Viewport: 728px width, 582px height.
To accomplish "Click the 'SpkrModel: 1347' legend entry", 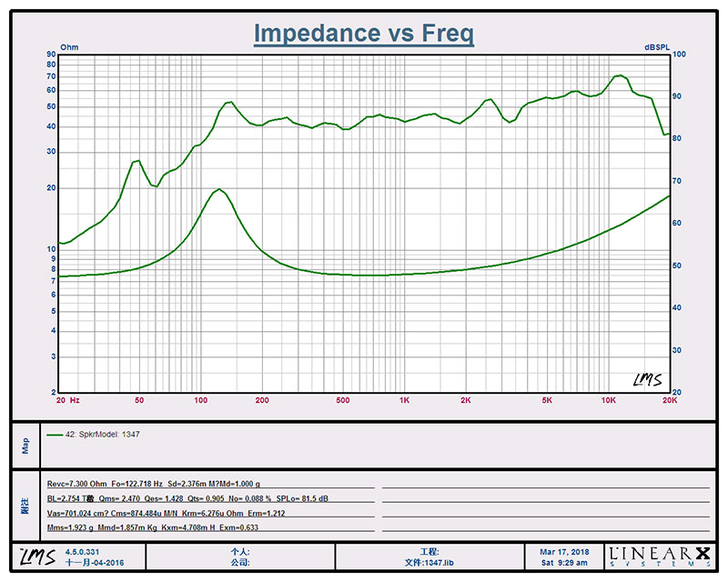I will (109, 435).
